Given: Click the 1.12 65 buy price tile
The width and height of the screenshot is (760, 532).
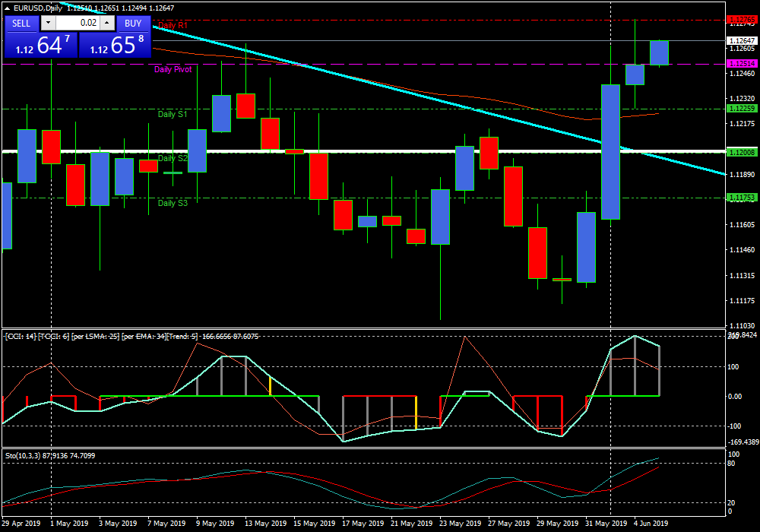Looking at the screenshot, I should pyautogui.click(x=116, y=45).
